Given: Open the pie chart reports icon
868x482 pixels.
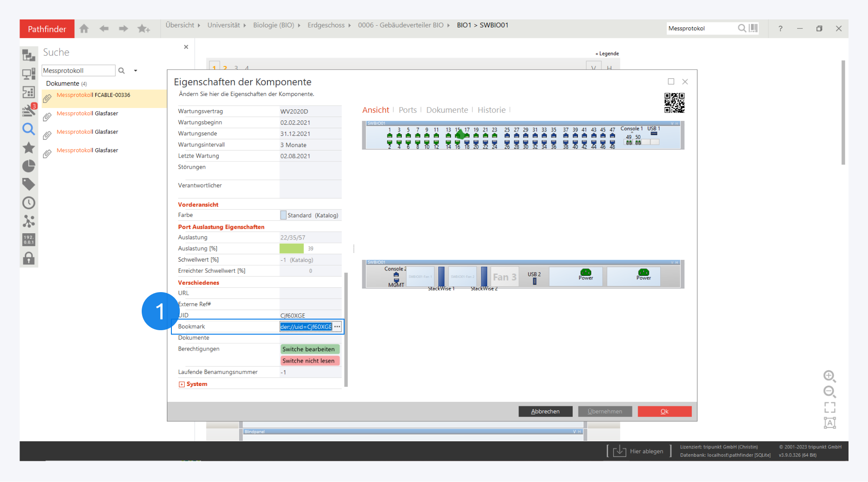Looking at the screenshot, I should point(29,166).
